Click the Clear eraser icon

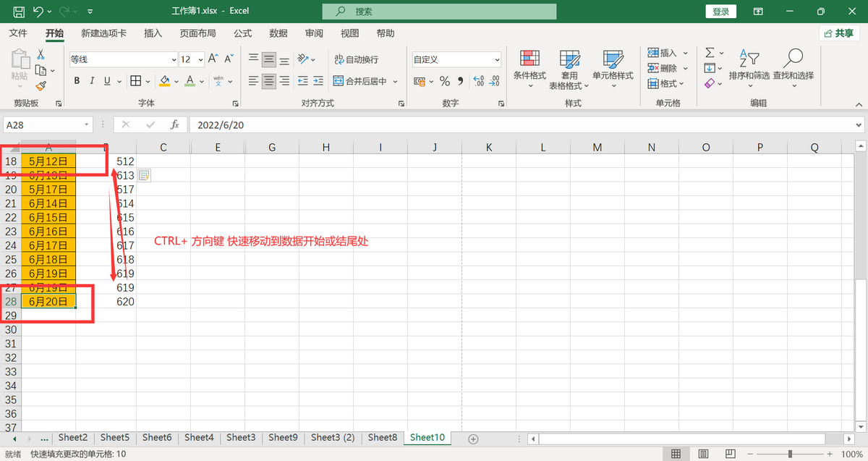click(x=710, y=83)
